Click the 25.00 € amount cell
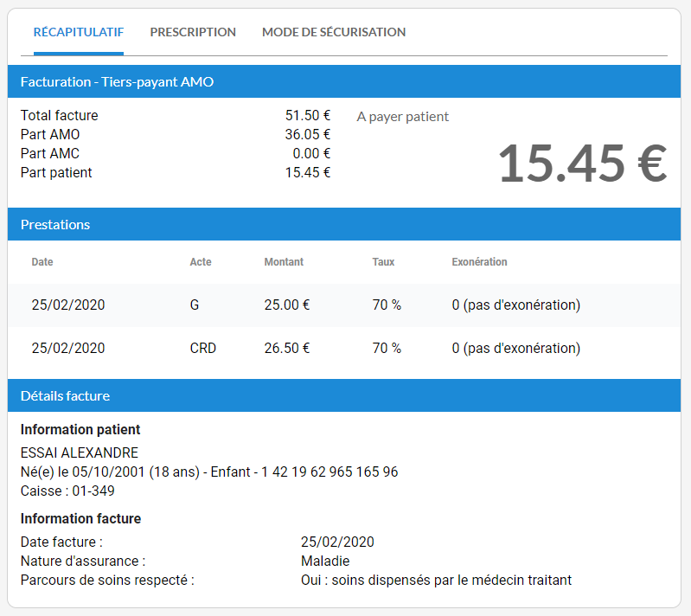The image size is (691, 616). click(x=286, y=305)
